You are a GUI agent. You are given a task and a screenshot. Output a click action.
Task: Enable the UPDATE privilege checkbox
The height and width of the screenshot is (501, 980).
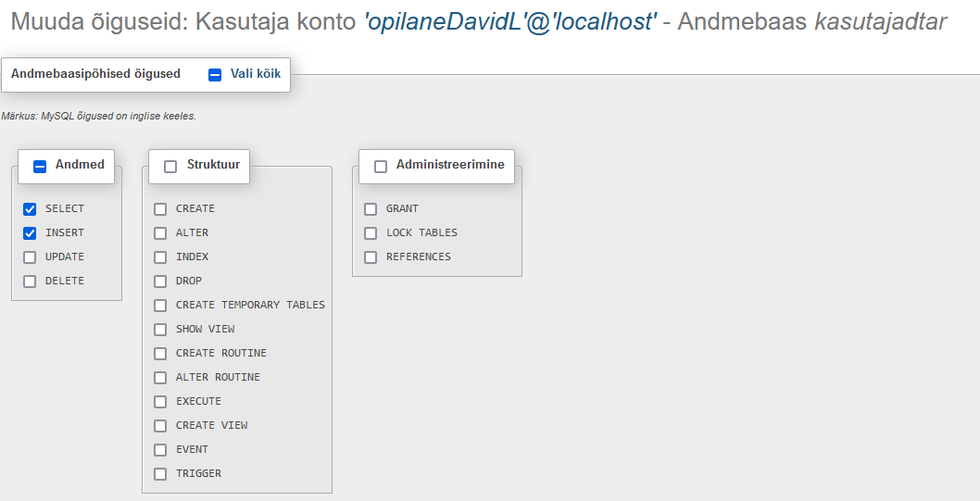click(x=30, y=257)
